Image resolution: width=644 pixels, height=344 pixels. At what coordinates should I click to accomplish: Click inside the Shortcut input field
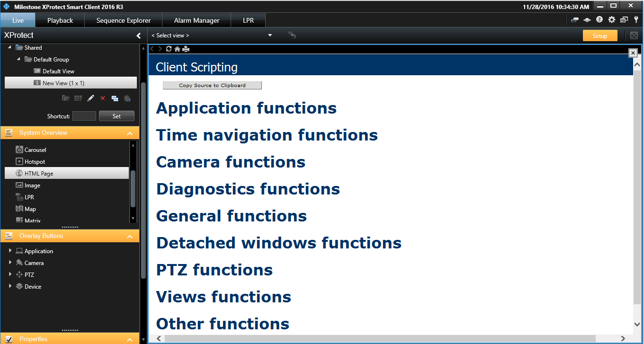pyautogui.click(x=84, y=115)
